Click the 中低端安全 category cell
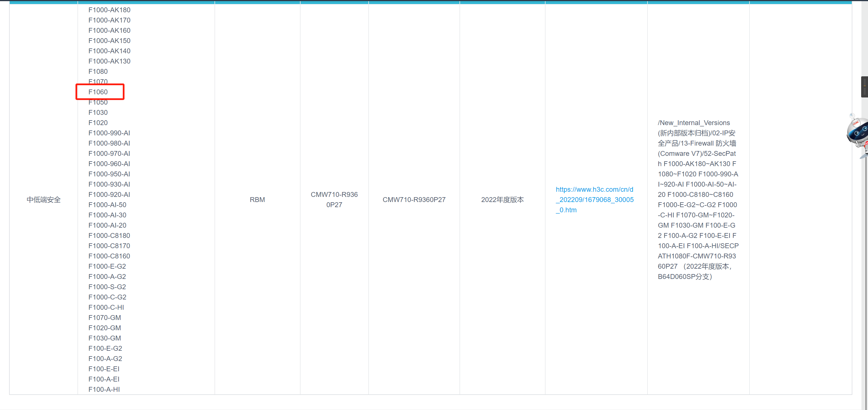Viewport: 868px width, 410px height. pos(44,199)
